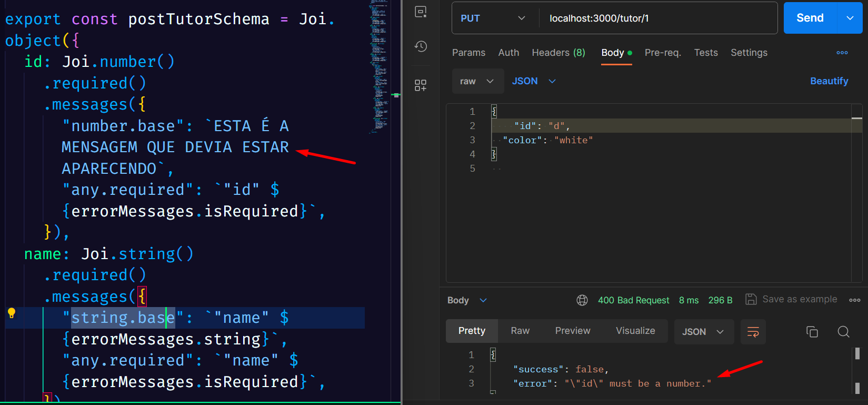Open the History sidebar icon
Screen dimensions: 868x405
coord(421,46)
